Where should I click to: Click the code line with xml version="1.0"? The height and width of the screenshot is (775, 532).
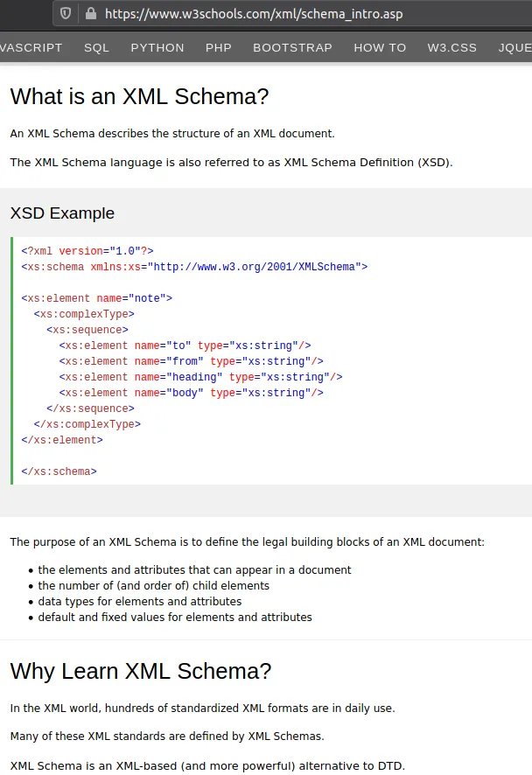[x=87, y=251]
